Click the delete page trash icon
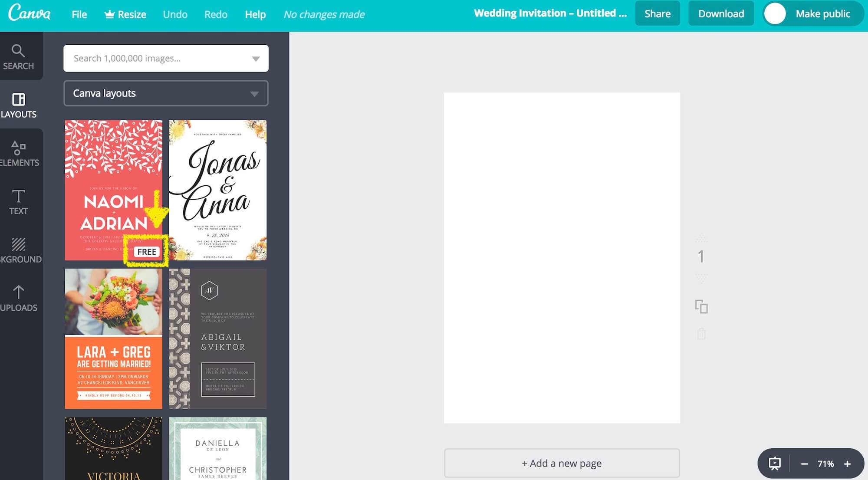868x480 pixels. tap(701, 334)
